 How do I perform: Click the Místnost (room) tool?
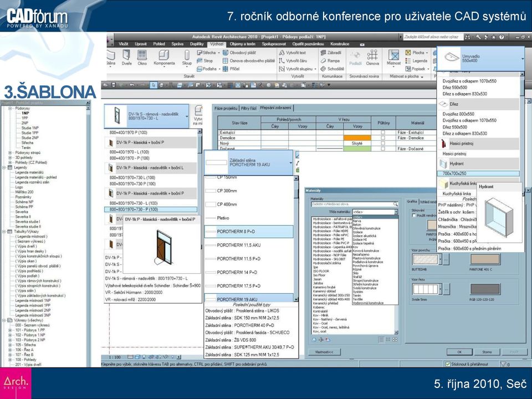[393, 57]
